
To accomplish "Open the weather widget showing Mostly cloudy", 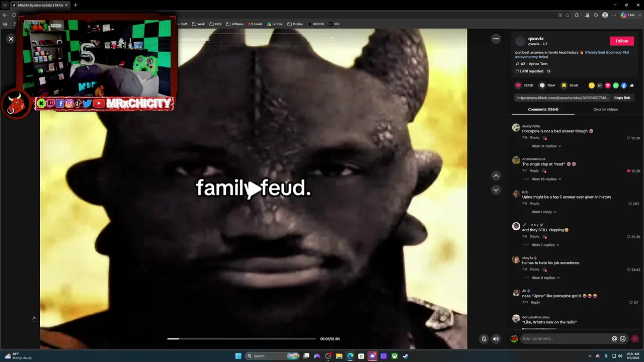I will pos(18,356).
